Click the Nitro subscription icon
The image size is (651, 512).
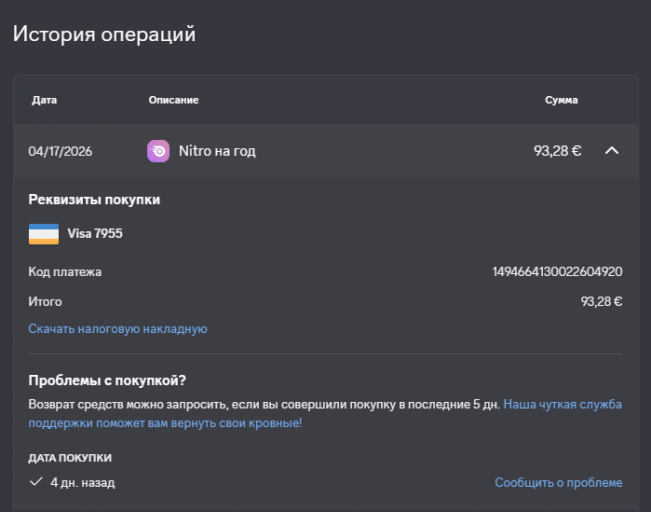[158, 151]
